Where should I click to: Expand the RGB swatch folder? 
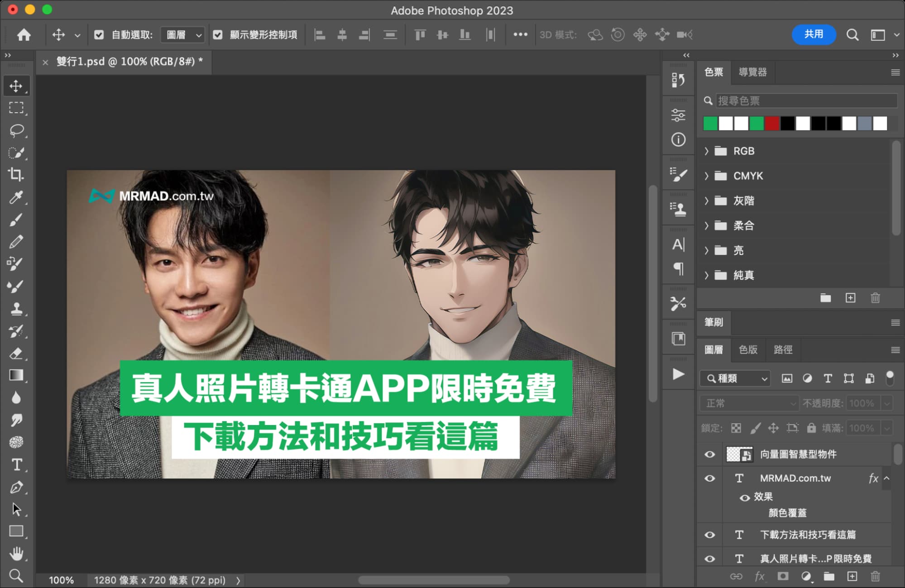point(706,151)
